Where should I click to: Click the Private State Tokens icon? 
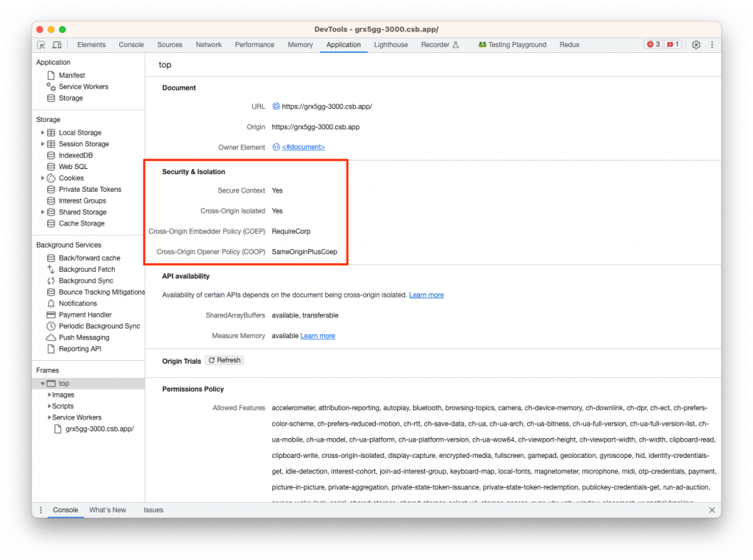coord(51,190)
